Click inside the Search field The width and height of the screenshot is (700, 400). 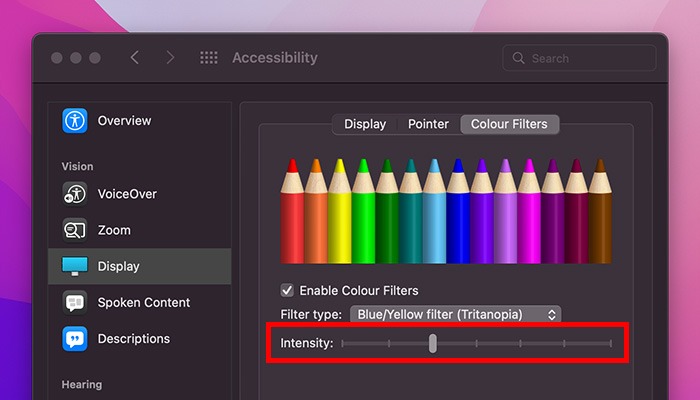point(579,58)
